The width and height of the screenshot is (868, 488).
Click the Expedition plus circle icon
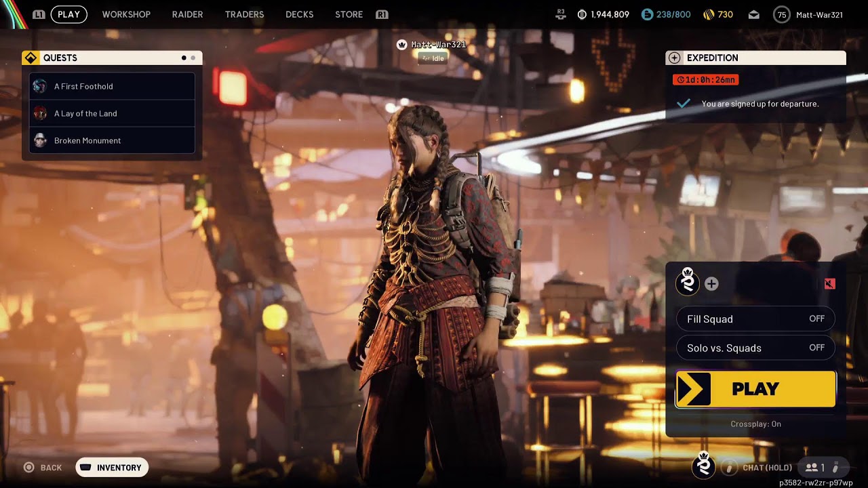(x=673, y=58)
